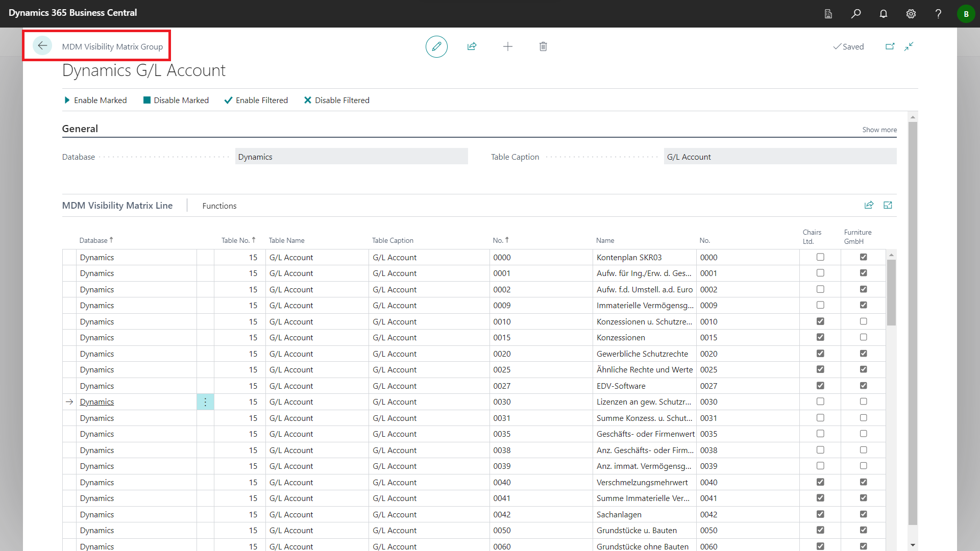Open page in new window icon
The image size is (980, 551).
click(890, 46)
